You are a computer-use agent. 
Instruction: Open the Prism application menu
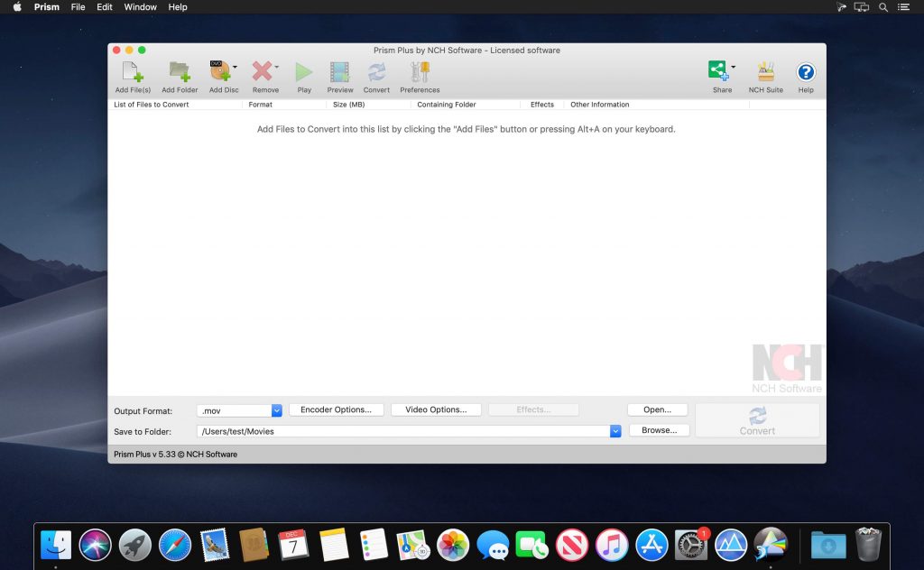[47, 7]
